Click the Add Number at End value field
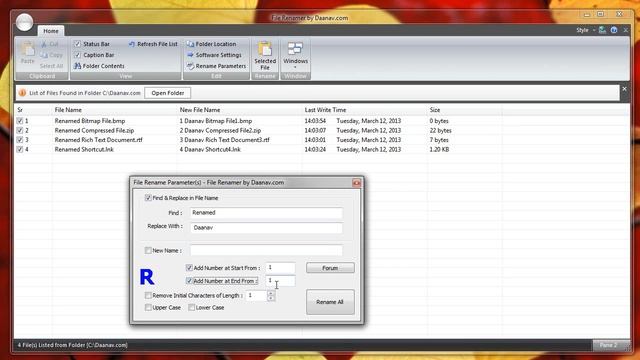Image resolution: width=640 pixels, height=360 pixels. pyautogui.click(x=280, y=281)
